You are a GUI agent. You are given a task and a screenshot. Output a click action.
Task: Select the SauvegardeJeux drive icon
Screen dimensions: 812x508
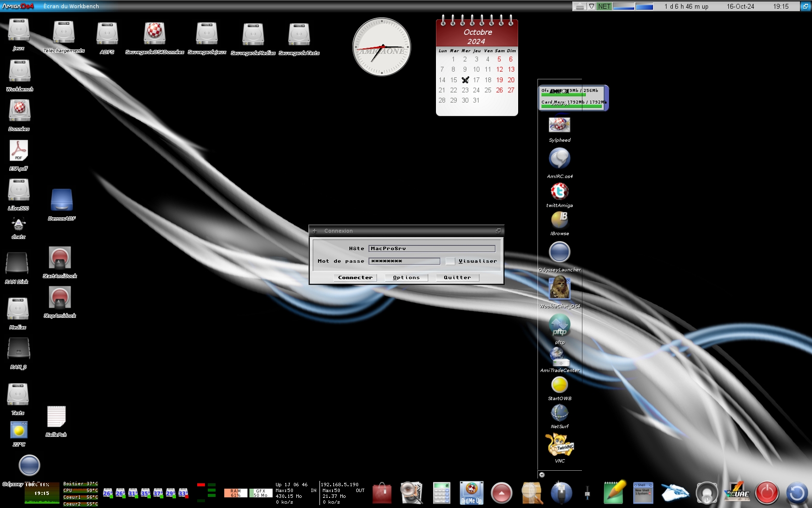click(207, 34)
